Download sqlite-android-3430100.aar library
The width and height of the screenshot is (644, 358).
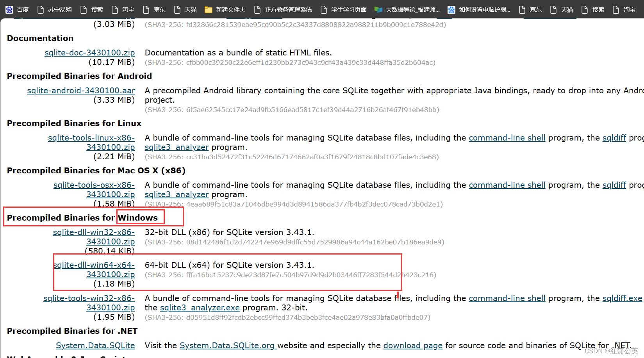[x=81, y=91]
